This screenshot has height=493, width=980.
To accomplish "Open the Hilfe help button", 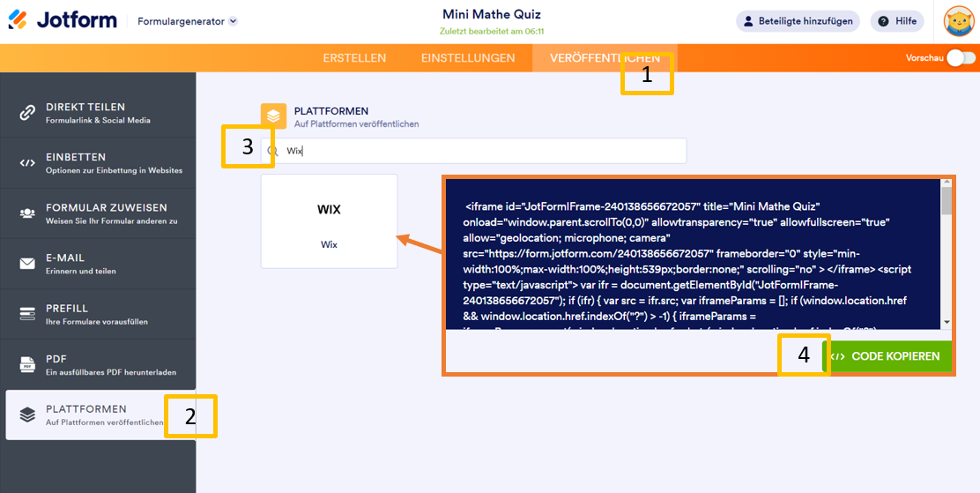I will [897, 21].
